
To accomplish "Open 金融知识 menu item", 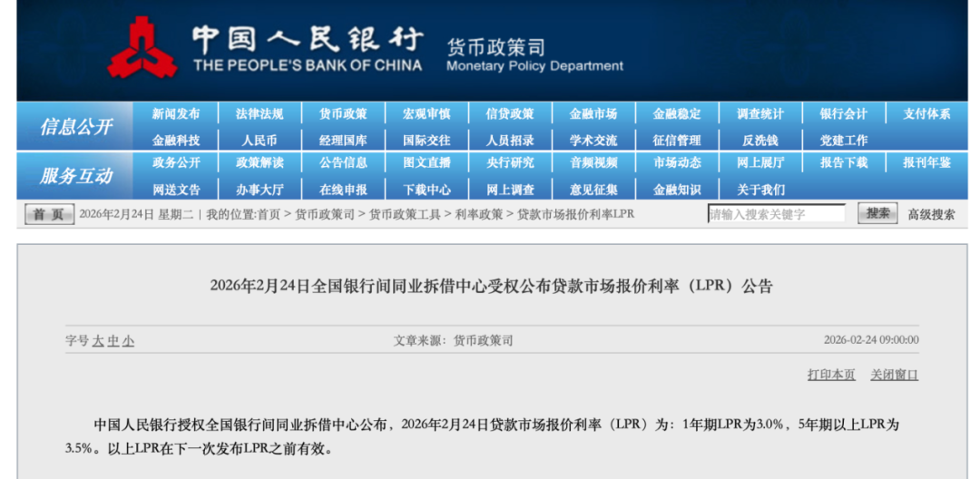I will point(677,190).
